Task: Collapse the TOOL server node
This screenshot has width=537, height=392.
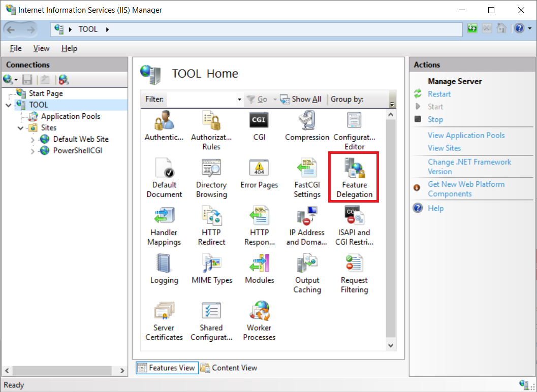Action: [x=9, y=105]
